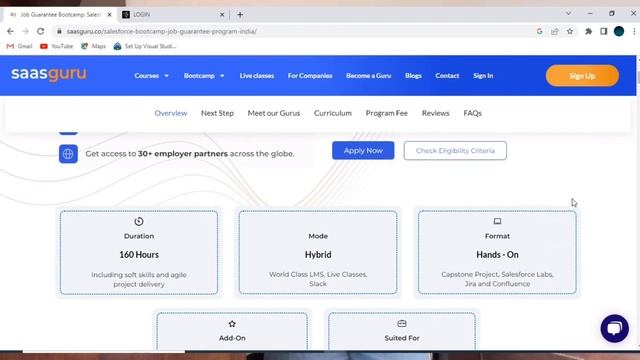Click the Format laptop icon
640x360 pixels.
[x=497, y=221]
